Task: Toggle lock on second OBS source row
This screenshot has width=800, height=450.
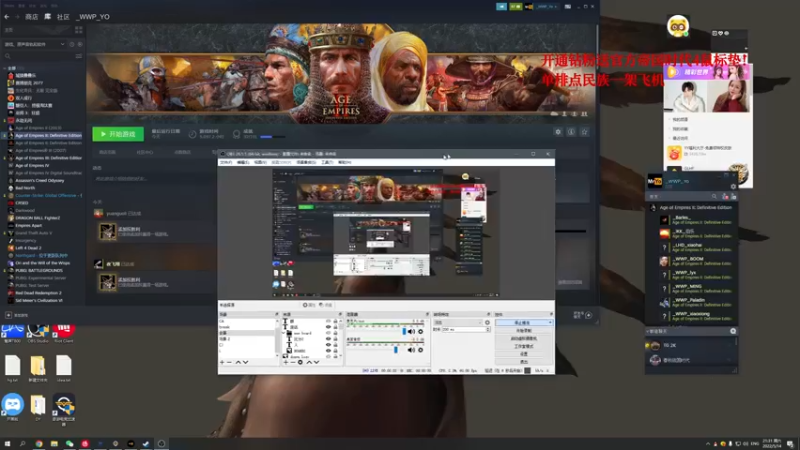Action: coord(335,327)
